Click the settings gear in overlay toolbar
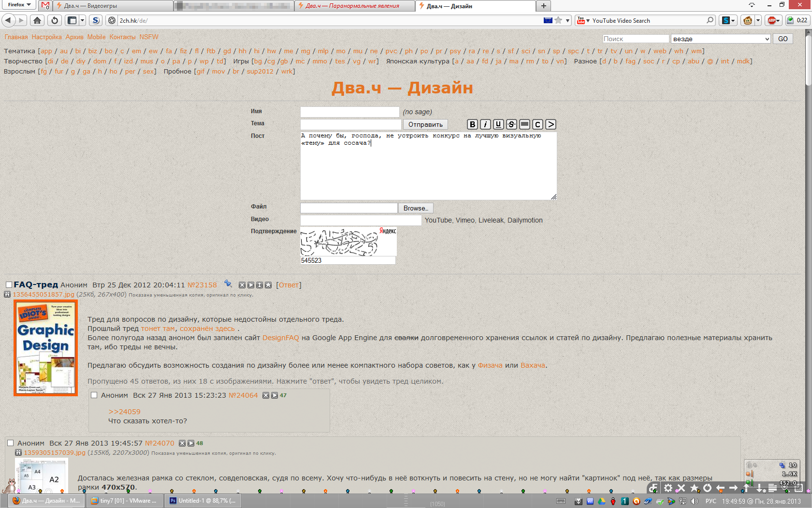 (668, 488)
